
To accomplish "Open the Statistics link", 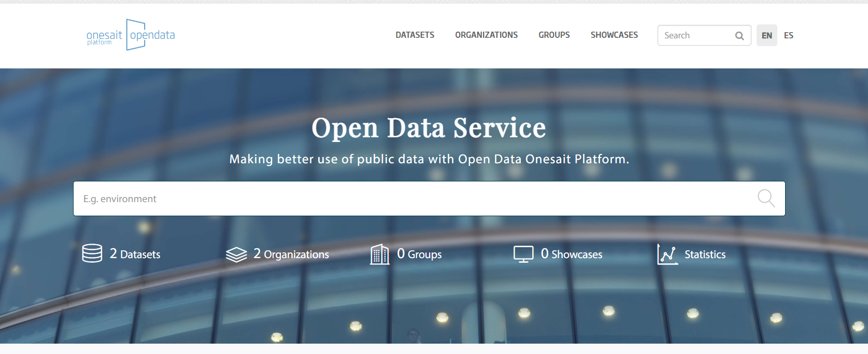I will pyautogui.click(x=705, y=254).
